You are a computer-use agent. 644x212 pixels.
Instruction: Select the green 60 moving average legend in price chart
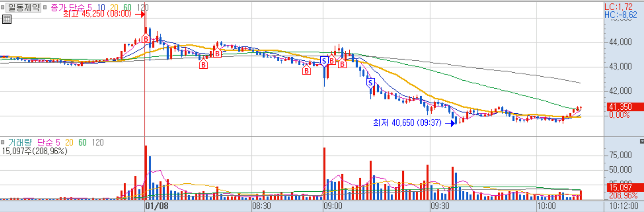127,7
